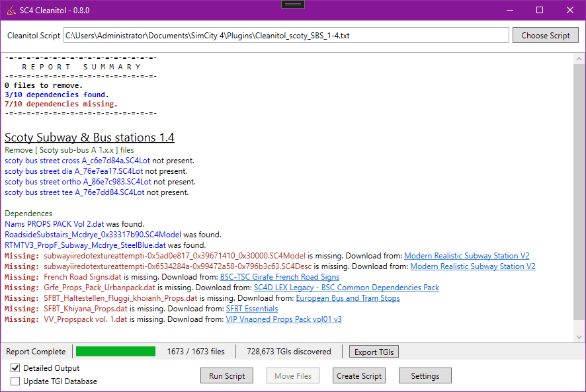Open Modern Realistic Subway Station V2 link for SC4Desc
The image size is (586, 392).
point(473,266)
